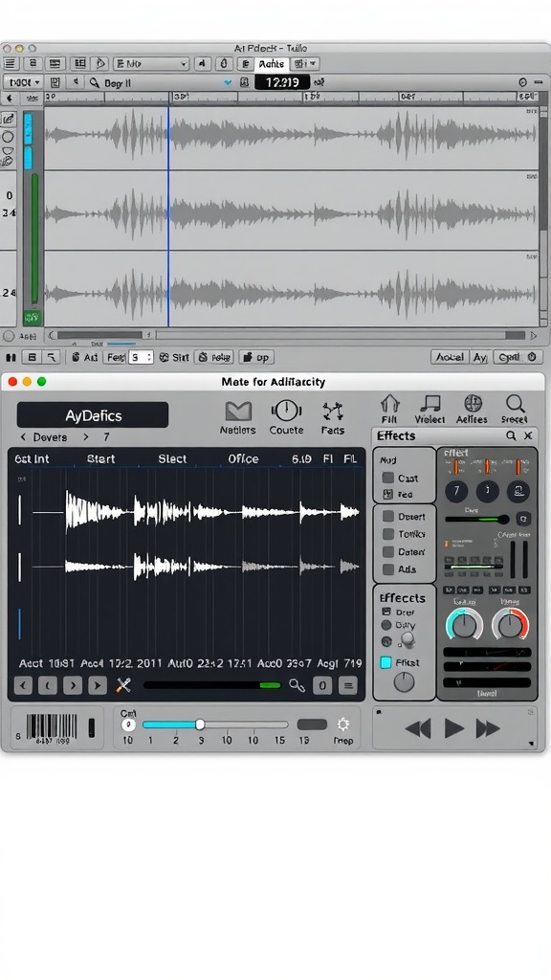Viewport: 551px width, 980px height.
Task: Select the Fads nodes icon
Action: pos(332,412)
